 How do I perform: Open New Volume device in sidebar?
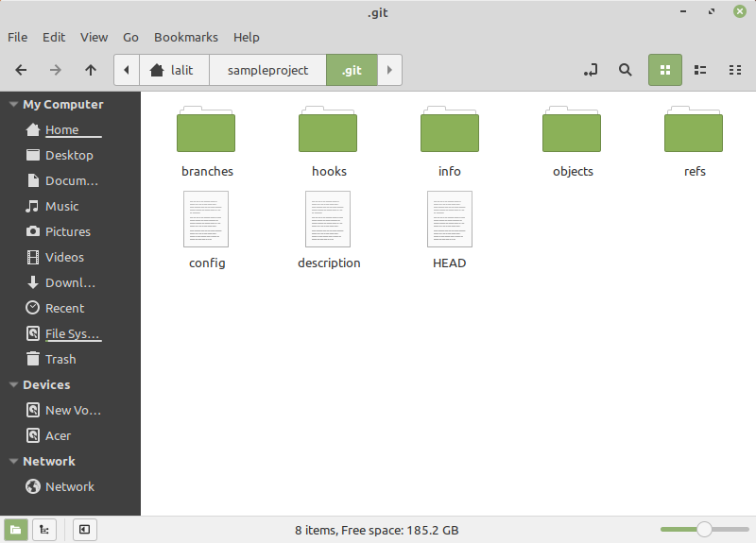coord(70,411)
